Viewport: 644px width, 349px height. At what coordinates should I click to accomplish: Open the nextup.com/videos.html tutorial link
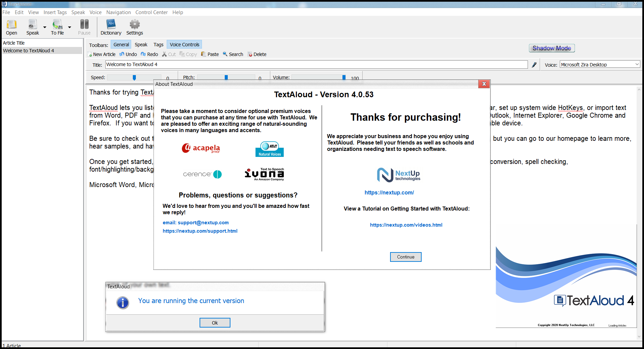(406, 225)
